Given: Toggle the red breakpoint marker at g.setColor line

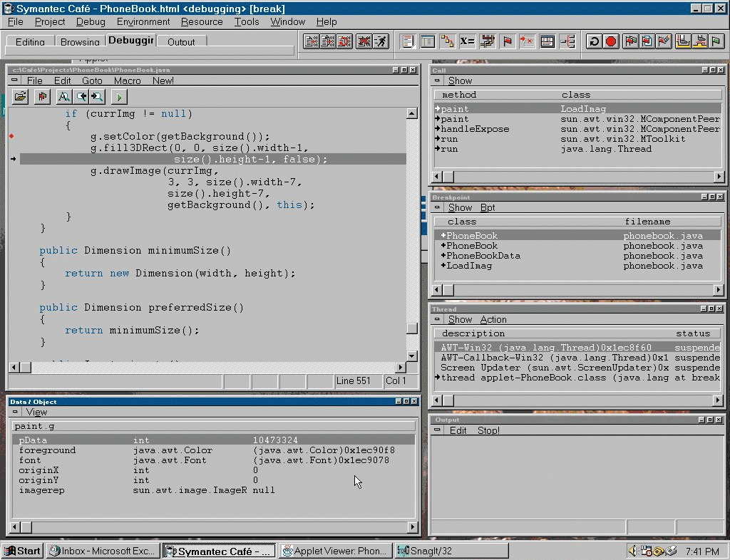Looking at the screenshot, I should (12, 136).
